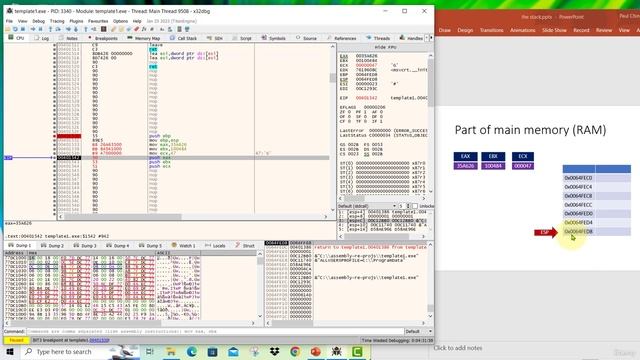Click the Calculator toolbar icon
The image size is (640, 360).
pyautogui.click(x=179, y=29)
